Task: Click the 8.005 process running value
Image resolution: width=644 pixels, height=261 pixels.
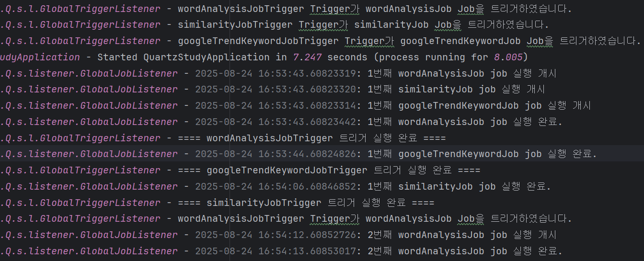Action: click(x=508, y=57)
